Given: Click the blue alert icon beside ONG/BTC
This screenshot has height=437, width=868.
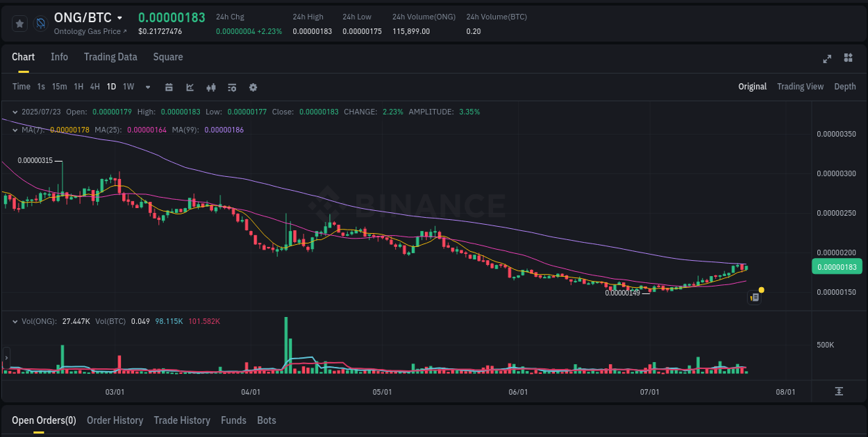Looking at the screenshot, I should pos(40,23).
